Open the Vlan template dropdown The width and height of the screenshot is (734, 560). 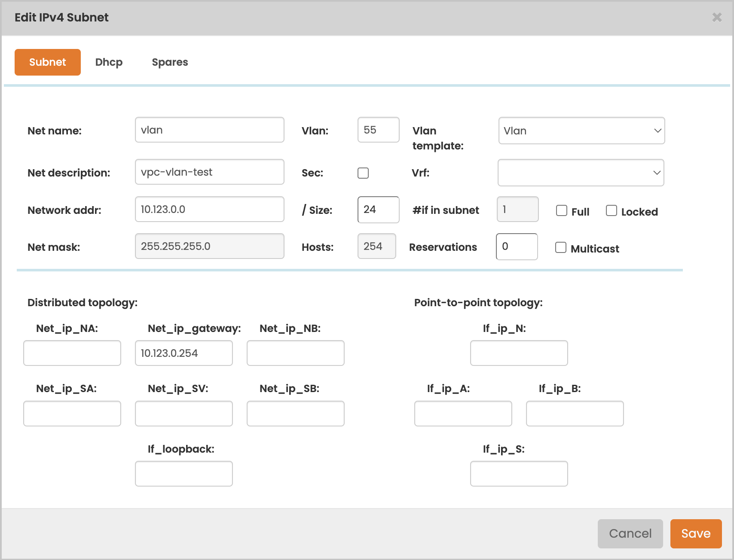(x=581, y=131)
